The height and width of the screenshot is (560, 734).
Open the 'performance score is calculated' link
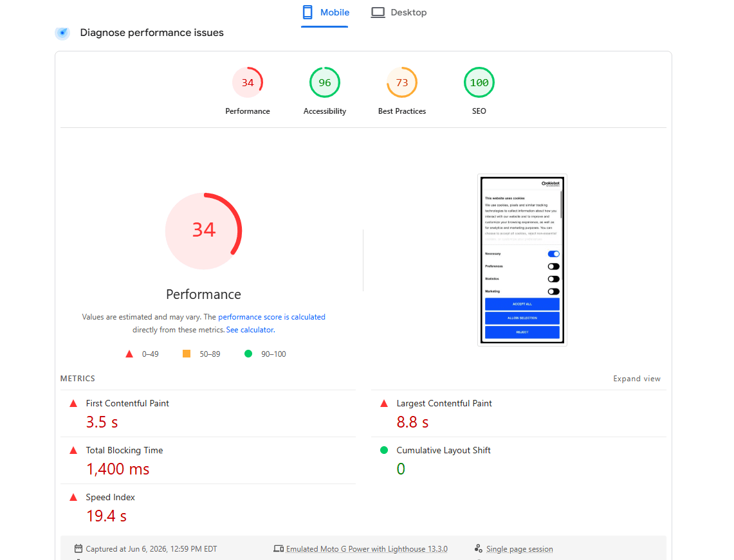[x=271, y=317]
